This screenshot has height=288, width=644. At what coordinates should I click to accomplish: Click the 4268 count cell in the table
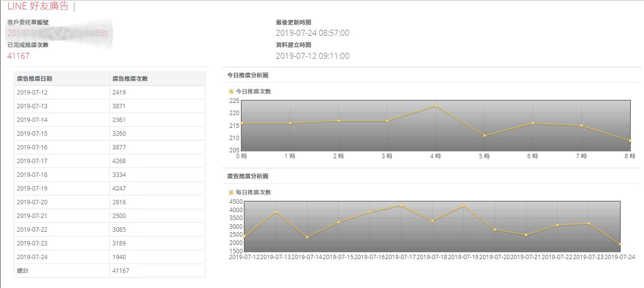coord(119,161)
